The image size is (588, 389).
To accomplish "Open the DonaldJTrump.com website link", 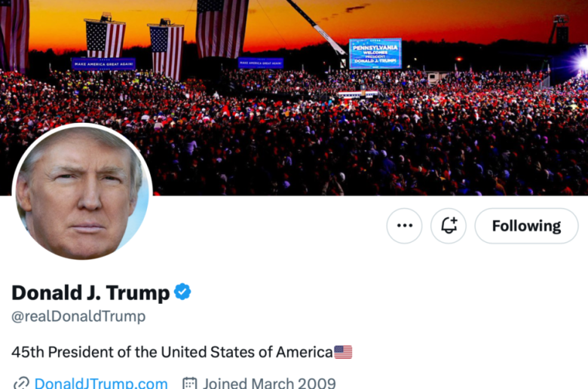I will point(101,383).
